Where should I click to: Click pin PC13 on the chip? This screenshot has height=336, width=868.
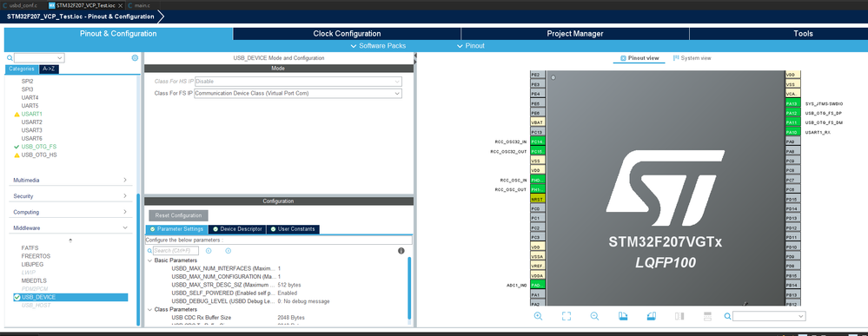(538, 132)
